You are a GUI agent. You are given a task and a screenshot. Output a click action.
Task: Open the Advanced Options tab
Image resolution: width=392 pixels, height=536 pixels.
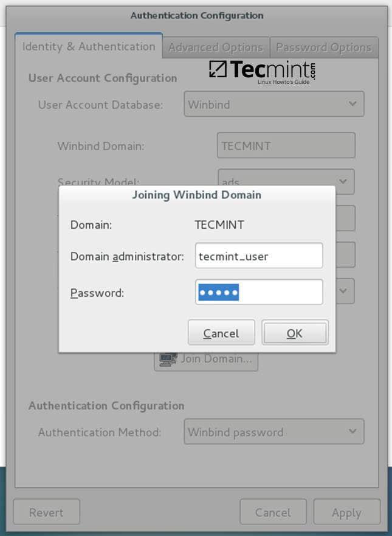216,47
